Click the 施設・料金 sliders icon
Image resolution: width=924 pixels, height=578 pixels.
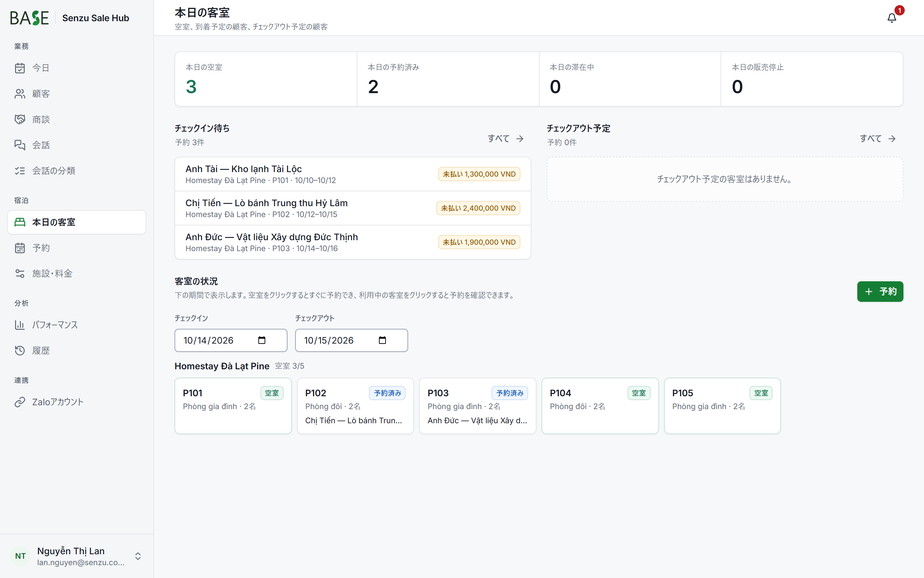point(20,273)
